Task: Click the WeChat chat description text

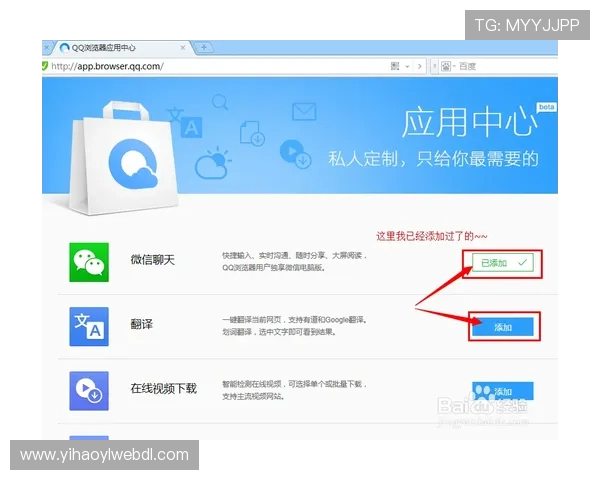Action: tap(294, 261)
